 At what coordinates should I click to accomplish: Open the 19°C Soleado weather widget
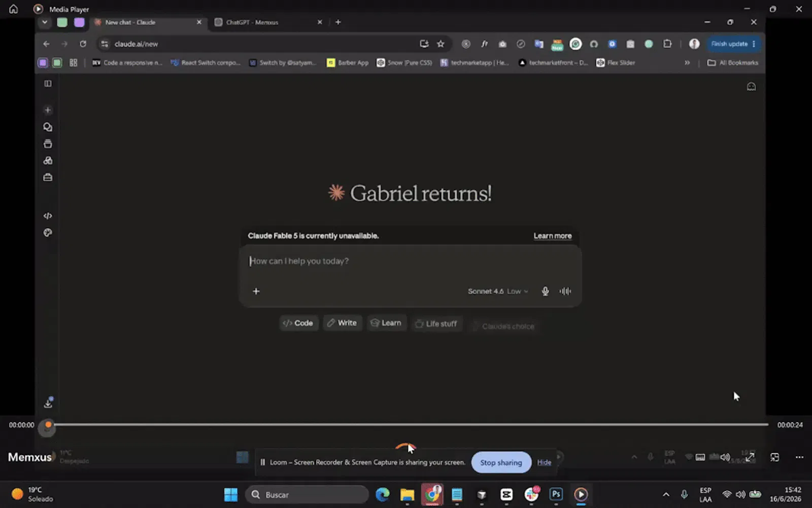coord(32,494)
